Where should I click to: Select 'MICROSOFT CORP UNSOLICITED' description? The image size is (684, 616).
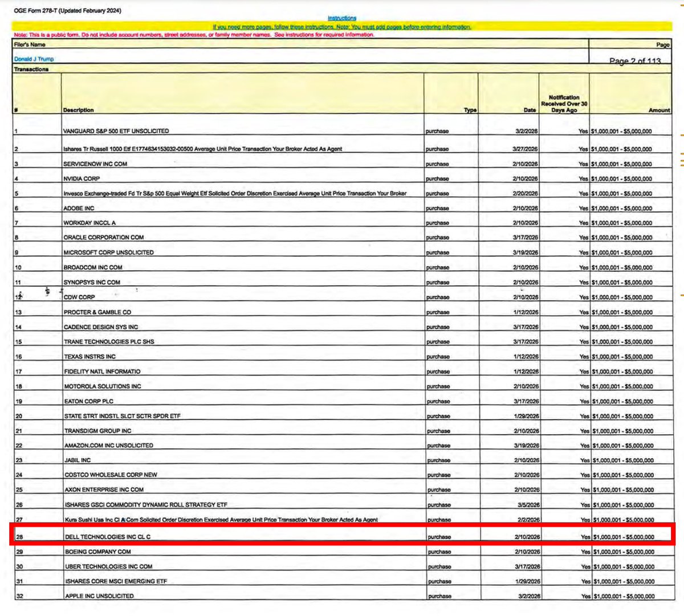coord(108,252)
